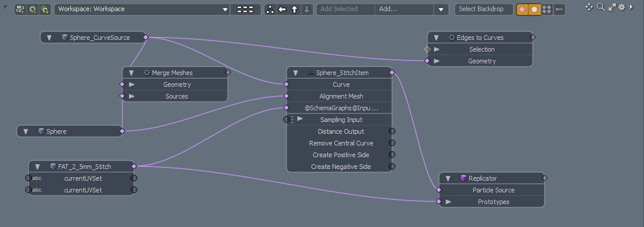Expand the Geometry row in Edges to Curves
This screenshot has height=227, width=644.
point(436,61)
